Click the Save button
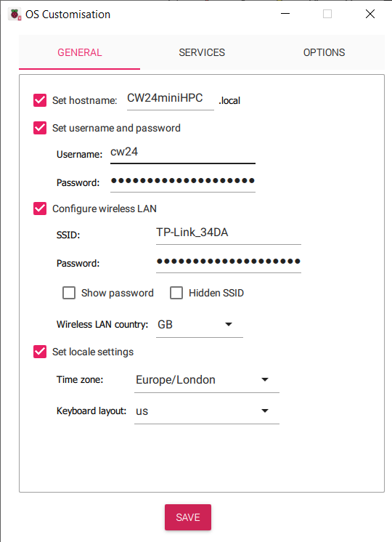The width and height of the screenshot is (392, 542). pyautogui.click(x=188, y=517)
